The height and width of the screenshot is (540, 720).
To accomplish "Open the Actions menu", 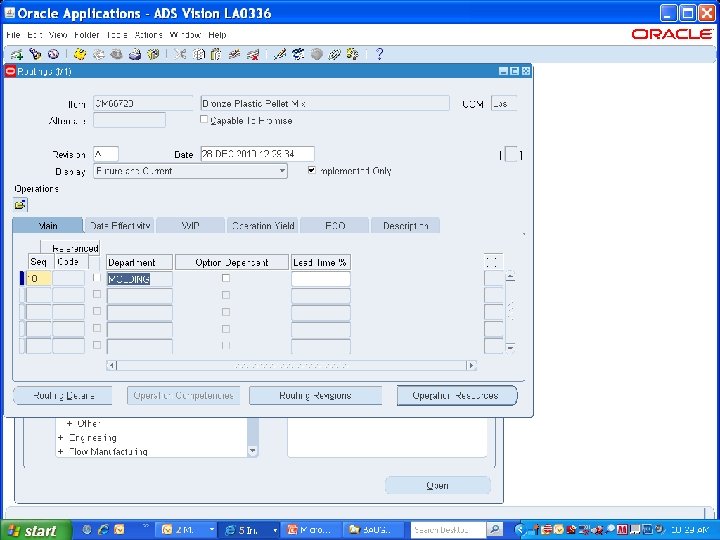I will coord(149,35).
